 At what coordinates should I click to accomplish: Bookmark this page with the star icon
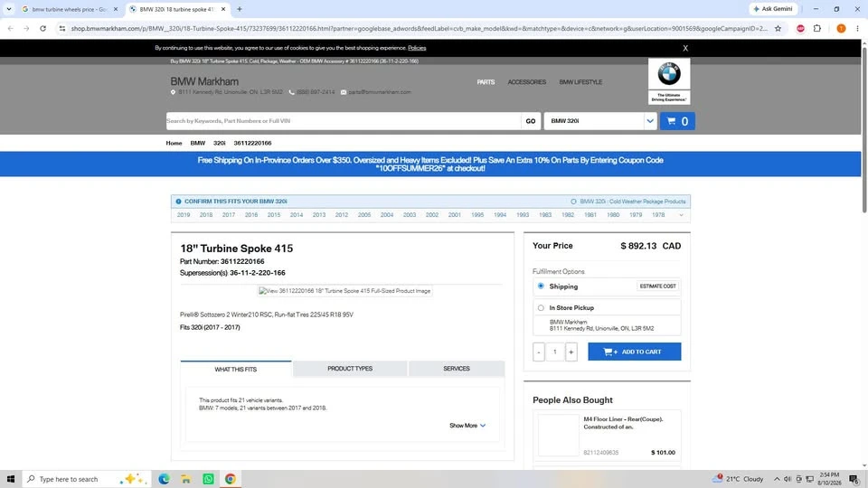coord(778,28)
